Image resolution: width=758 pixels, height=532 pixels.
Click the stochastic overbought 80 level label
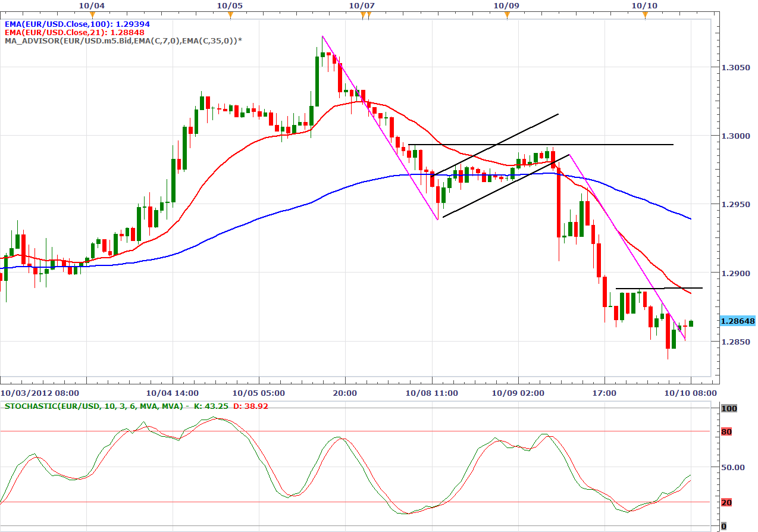(726, 431)
